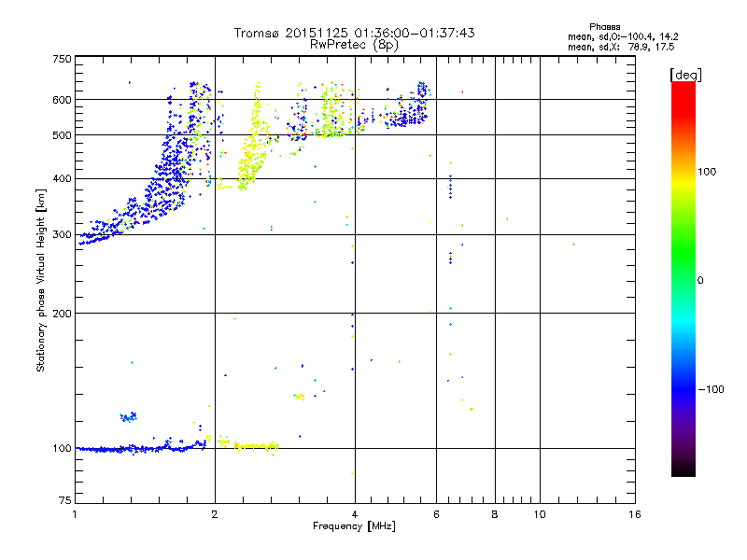Click colorbar tick label "-100"
747x560 pixels.
[711, 389]
